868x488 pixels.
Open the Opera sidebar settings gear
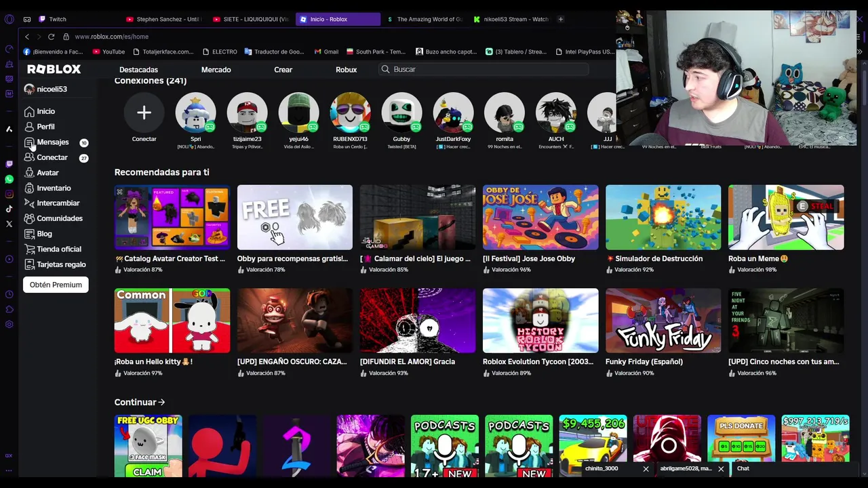pyautogui.click(x=9, y=324)
